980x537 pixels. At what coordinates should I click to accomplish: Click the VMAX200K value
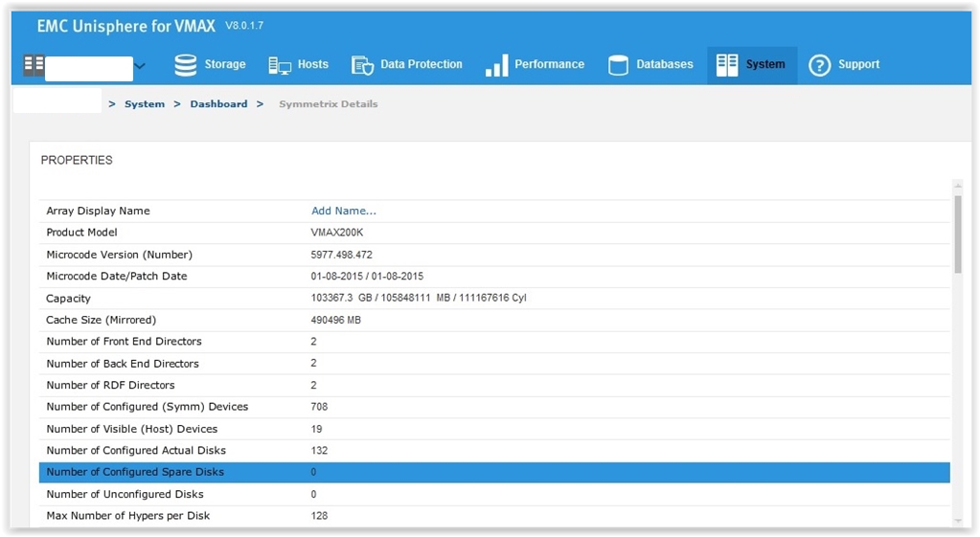(337, 233)
